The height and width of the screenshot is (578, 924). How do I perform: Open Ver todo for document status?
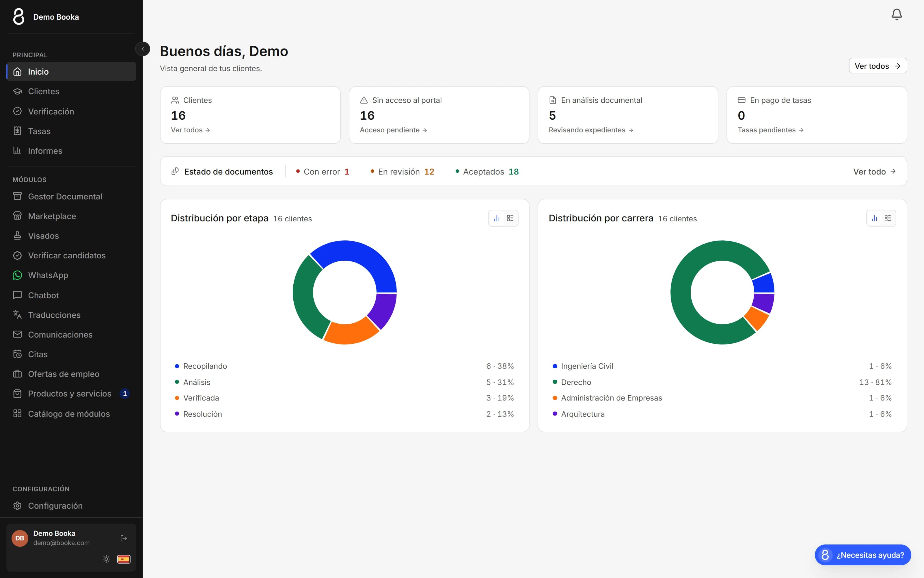[x=874, y=172]
